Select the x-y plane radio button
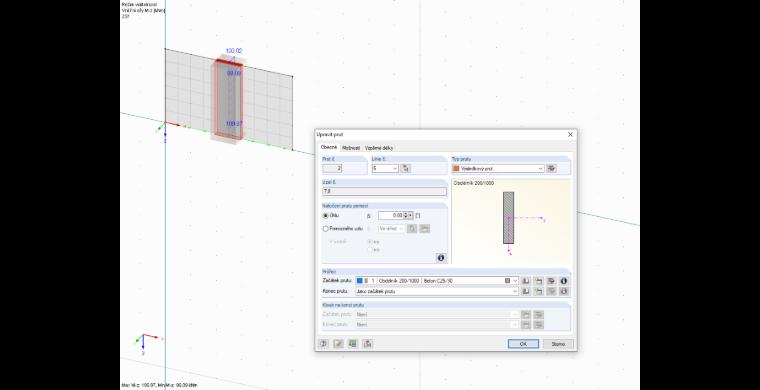This screenshot has height=390, width=760. tap(370, 241)
